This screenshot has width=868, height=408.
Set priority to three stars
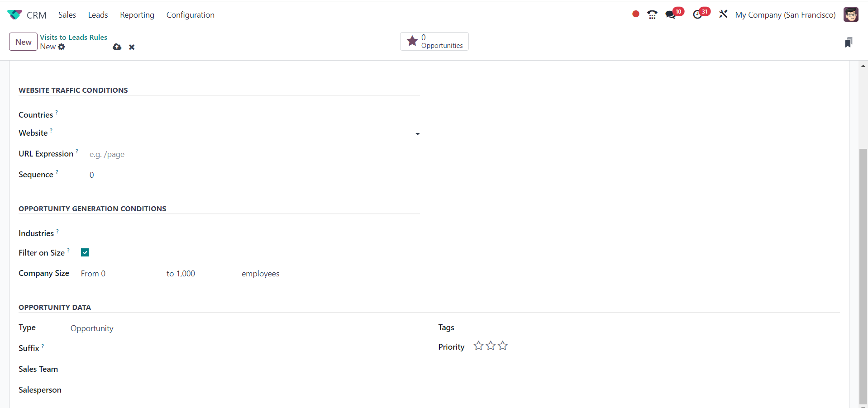click(503, 346)
